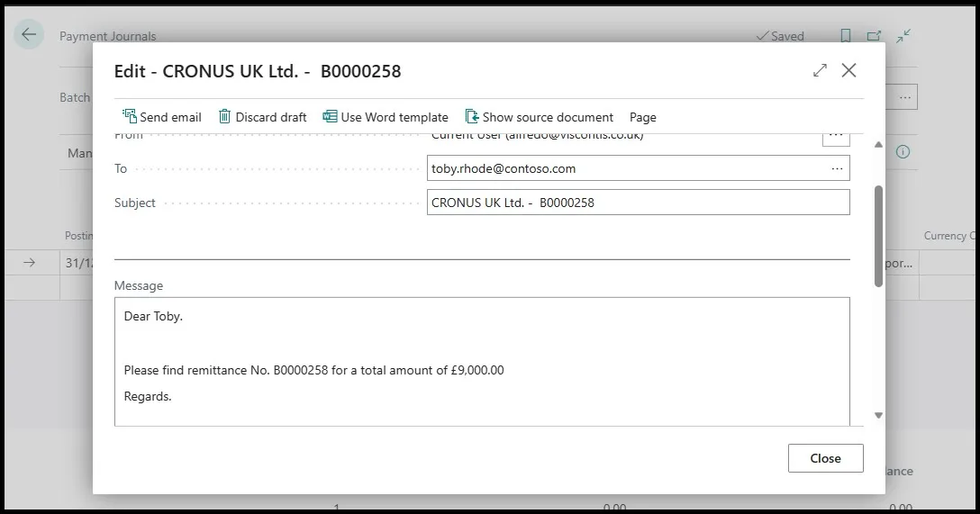This screenshot has width=980, height=514.
Task: Click the 'Message' section label
Action: pyautogui.click(x=139, y=285)
